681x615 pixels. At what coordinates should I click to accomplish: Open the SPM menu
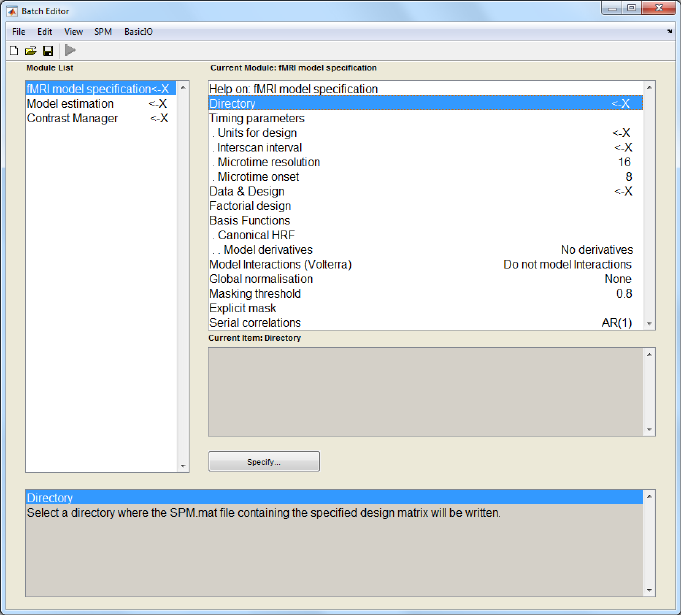(x=103, y=32)
